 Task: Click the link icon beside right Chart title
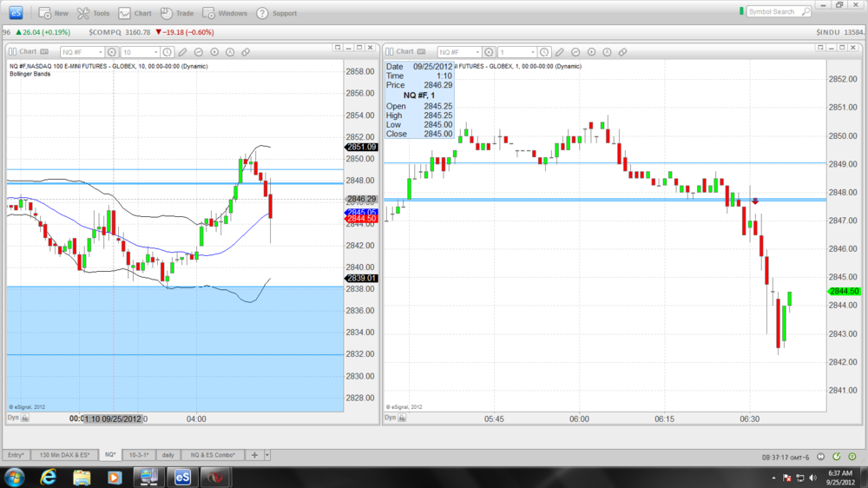[x=421, y=51]
